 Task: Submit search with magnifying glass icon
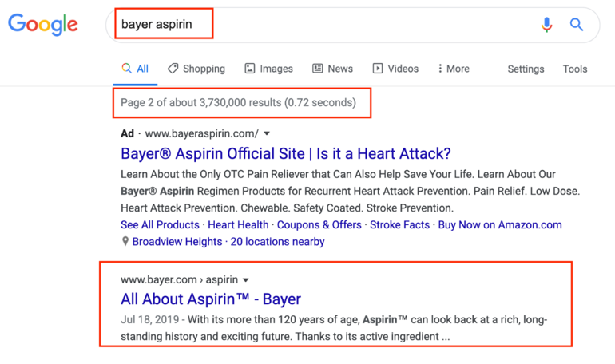[x=576, y=25]
